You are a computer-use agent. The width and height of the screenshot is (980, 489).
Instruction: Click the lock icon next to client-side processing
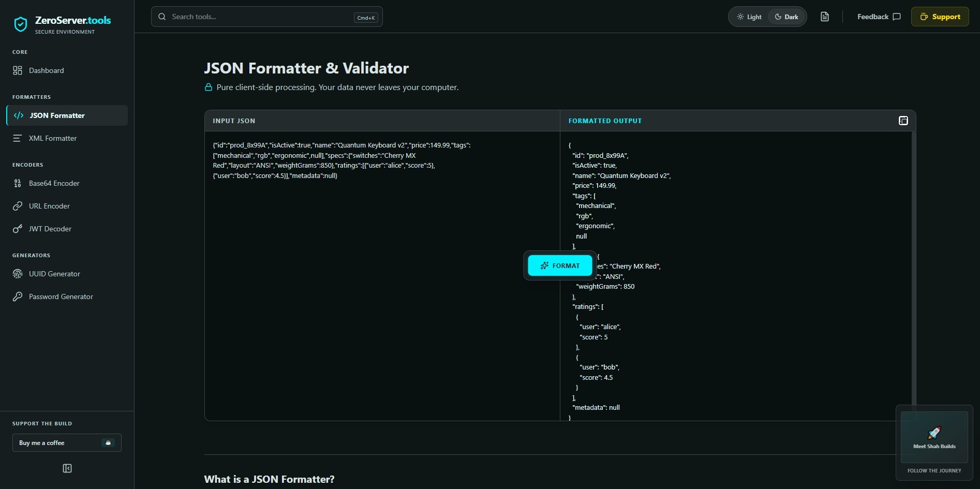(x=208, y=87)
